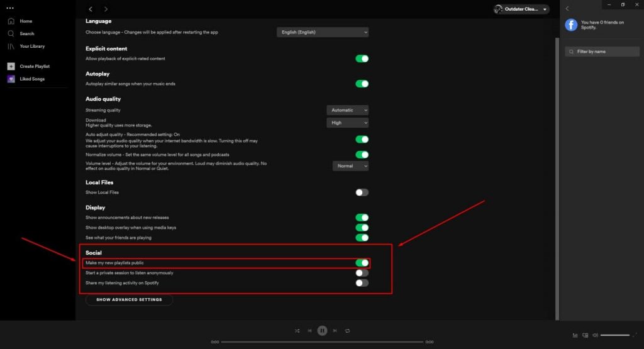Click You have 0 friends on Spotify text

coord(602,25)
